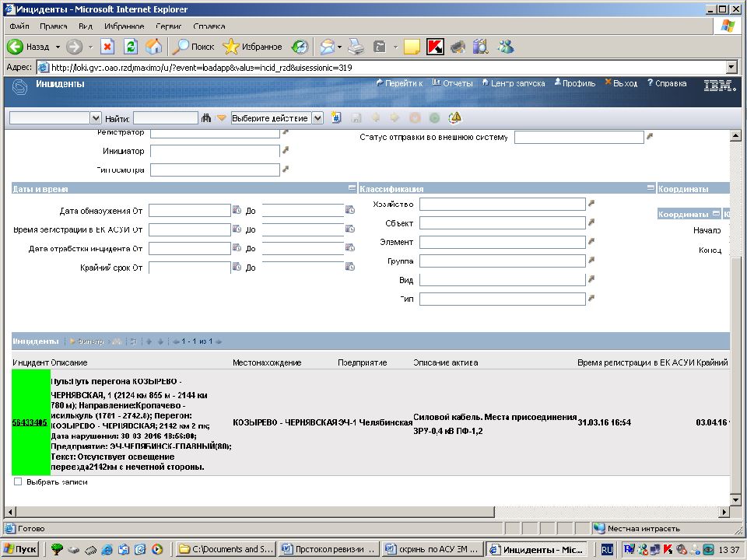Open lookup for the Вид field
Image resolution: width=747 pixels, height=560 pixels.
(591, 279)
